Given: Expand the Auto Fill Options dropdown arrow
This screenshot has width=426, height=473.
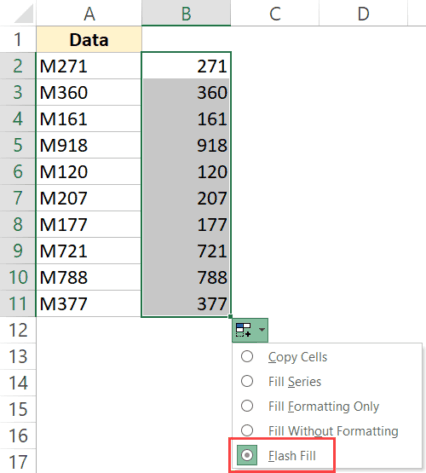Looking at the screenshot, I should (262, 330).
